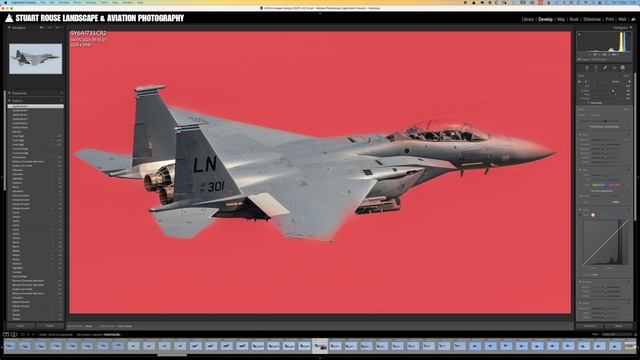Switch to the Book module
640x360 pixels.
click(574, 19)
